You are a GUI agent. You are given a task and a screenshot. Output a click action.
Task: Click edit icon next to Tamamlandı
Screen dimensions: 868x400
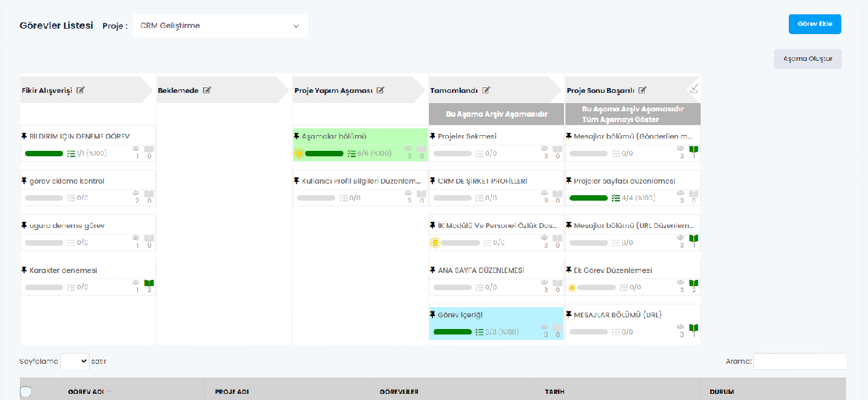pyautogui.click(x=486, y=90)
